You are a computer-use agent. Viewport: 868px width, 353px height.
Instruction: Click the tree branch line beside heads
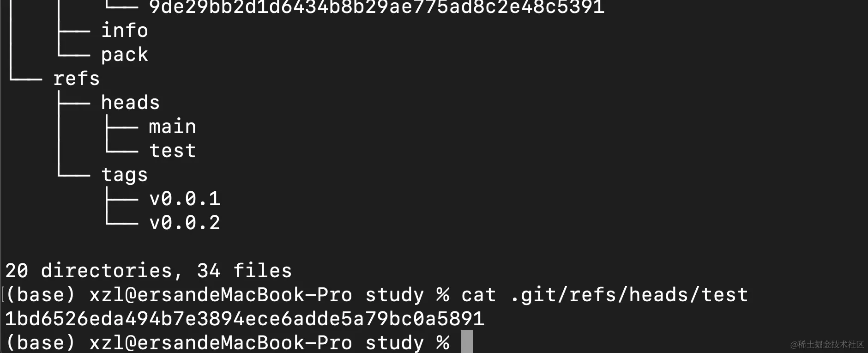tap(74, 103)
